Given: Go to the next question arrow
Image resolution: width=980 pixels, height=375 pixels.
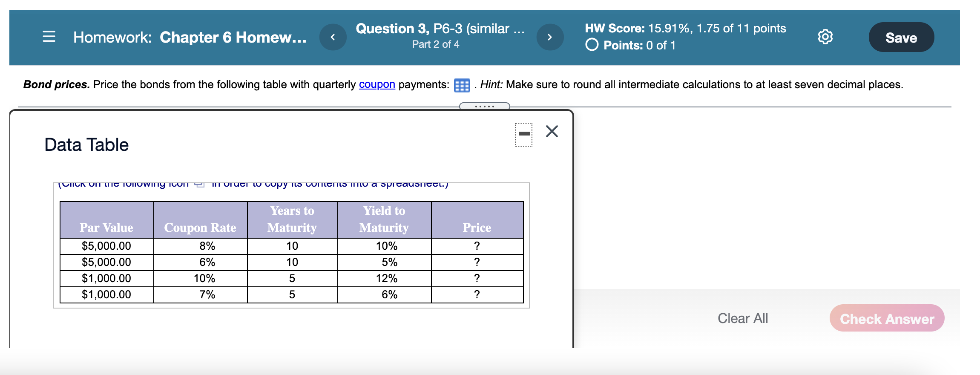Looking at the screenshot, I should click(550, 37).
